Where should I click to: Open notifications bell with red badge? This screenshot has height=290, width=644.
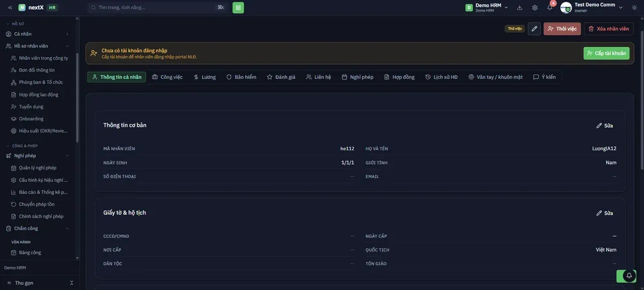(x=550, y=8)
